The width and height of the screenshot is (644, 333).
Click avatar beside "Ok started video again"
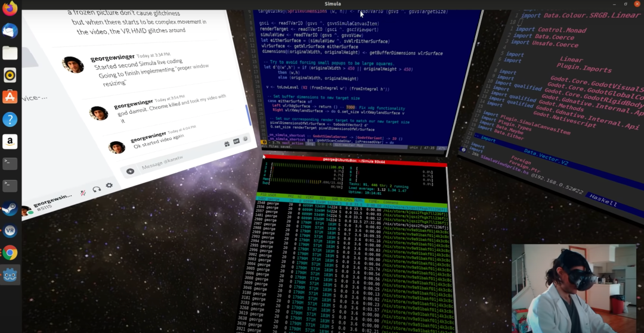pos(117,147)
